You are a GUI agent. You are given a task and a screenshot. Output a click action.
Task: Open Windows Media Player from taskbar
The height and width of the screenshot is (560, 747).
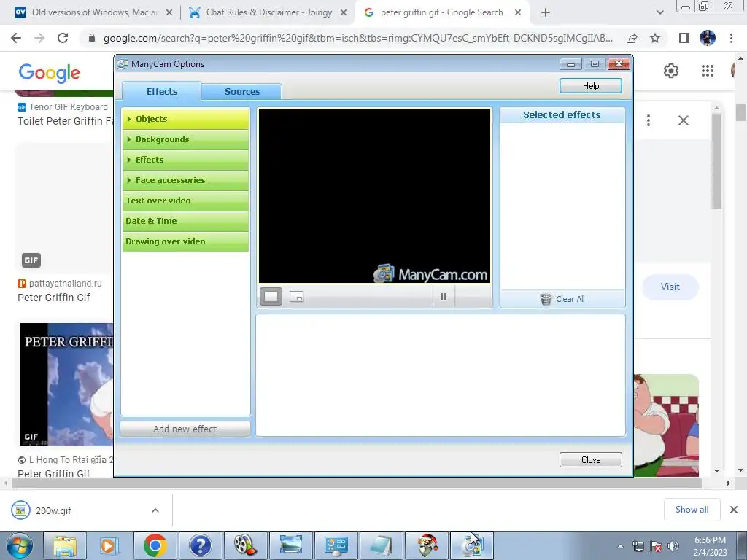tap(109, 545)
